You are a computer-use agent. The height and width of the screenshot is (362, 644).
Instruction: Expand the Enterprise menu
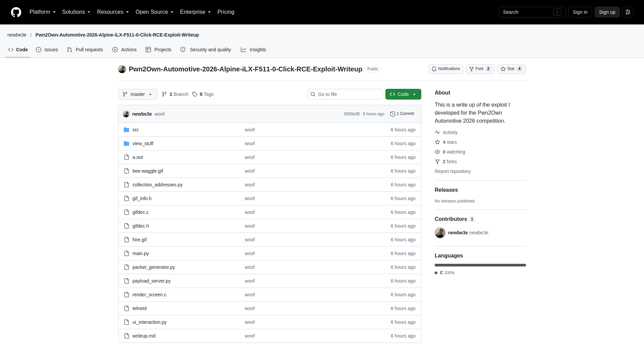(196, 12)
